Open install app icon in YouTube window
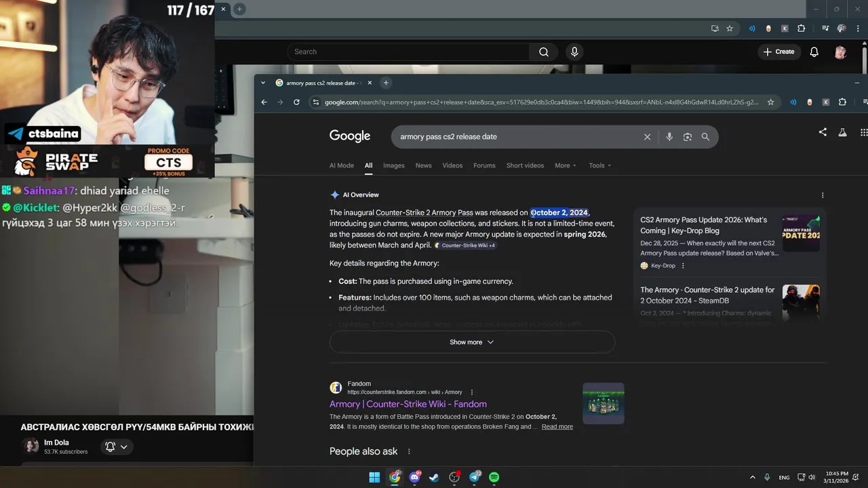Image resolution: width=868 pixels, height=488 pixels. [715, 28]
